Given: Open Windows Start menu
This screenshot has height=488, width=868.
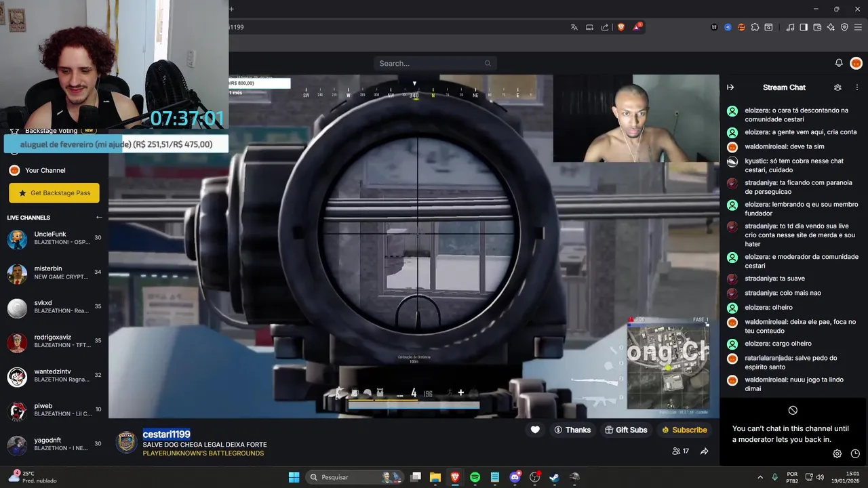Looking at the screenshot, I should (x=294, y=477).
